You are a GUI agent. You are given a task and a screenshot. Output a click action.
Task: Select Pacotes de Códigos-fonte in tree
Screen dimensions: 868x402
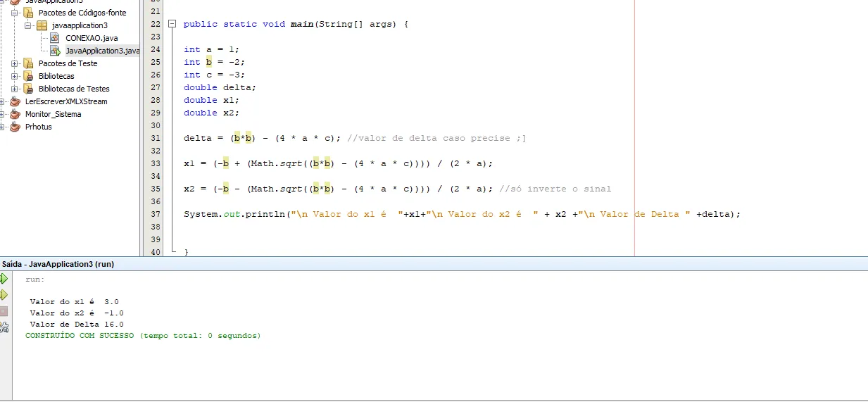coord(82,13)
